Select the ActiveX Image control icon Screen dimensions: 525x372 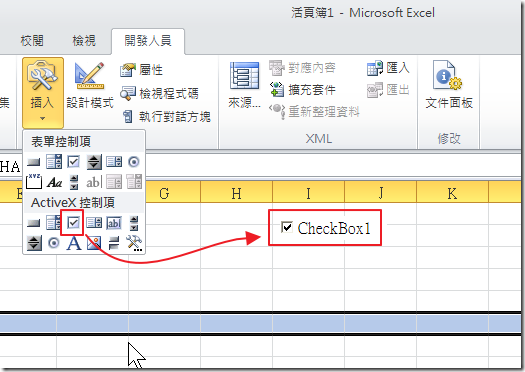[x=94, y=243]
